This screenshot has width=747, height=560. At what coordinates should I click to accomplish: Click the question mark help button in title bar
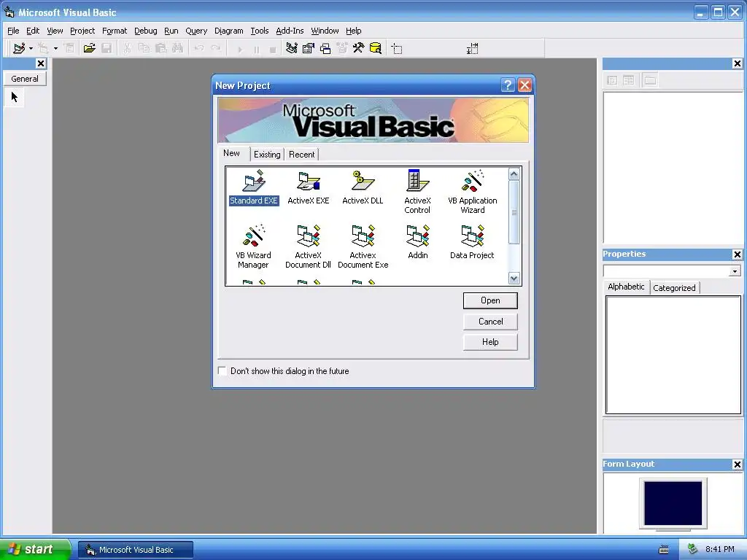pyautogui.click(x=508, y=85)
